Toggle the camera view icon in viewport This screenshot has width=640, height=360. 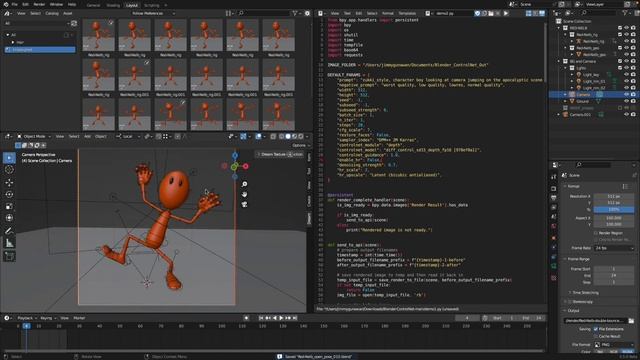point(244,204)
